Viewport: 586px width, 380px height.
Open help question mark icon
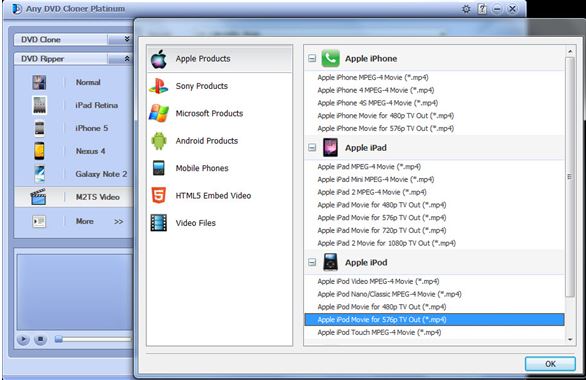click(482, 9)
